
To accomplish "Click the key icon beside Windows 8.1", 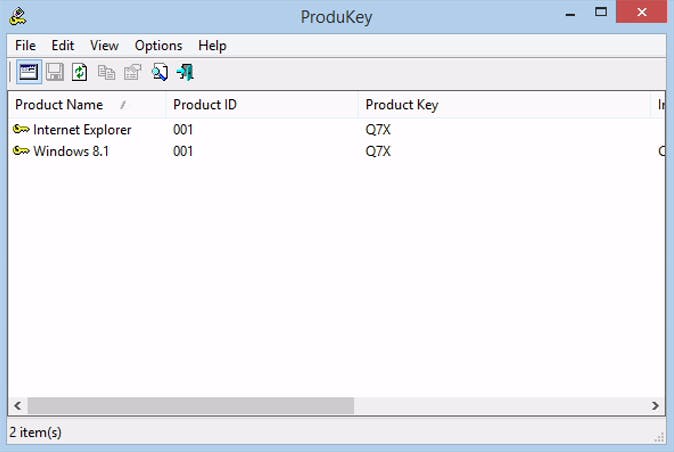I will click(21, 151).
